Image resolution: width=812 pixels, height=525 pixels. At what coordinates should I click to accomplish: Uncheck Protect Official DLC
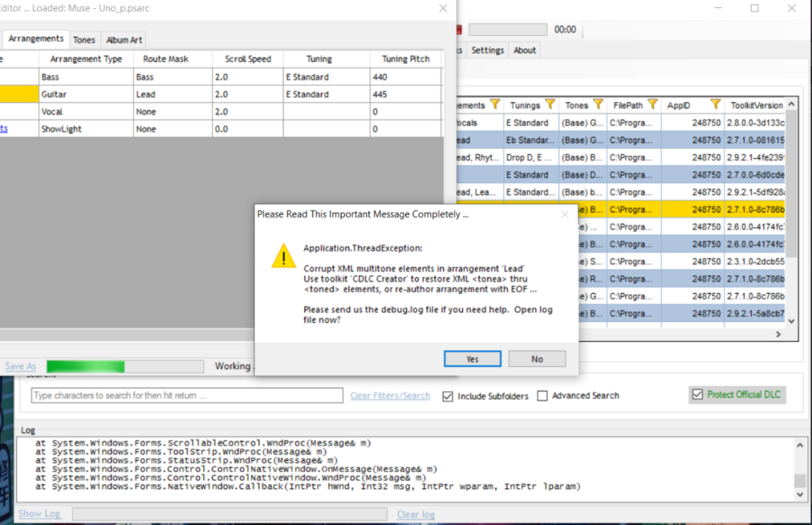697,394
